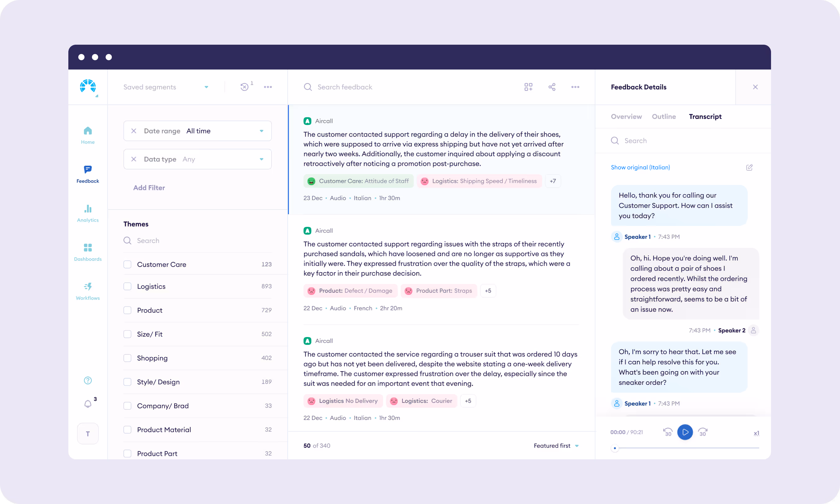This screenshot has height=504, width=840.
Task: Click the edit transcript pencil icon
Action: point(749,168)
